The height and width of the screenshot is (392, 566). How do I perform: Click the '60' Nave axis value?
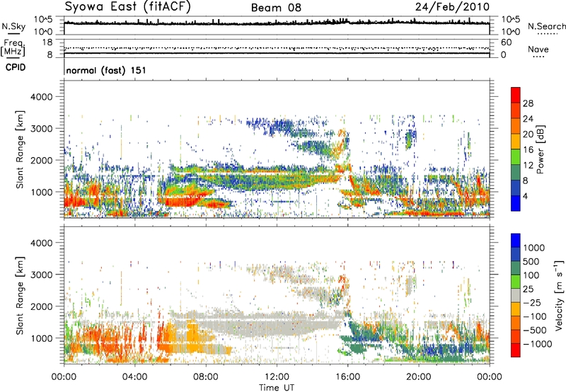click(x=507, y=42)
